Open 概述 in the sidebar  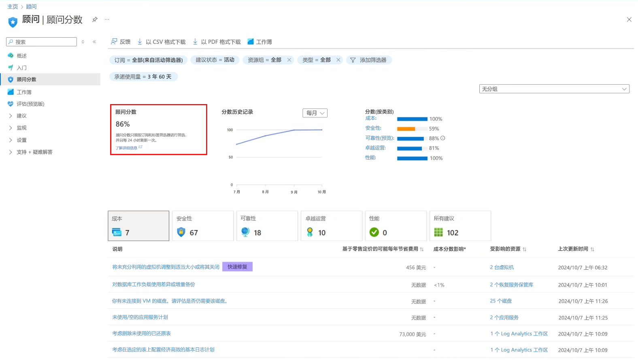(22, 56)
